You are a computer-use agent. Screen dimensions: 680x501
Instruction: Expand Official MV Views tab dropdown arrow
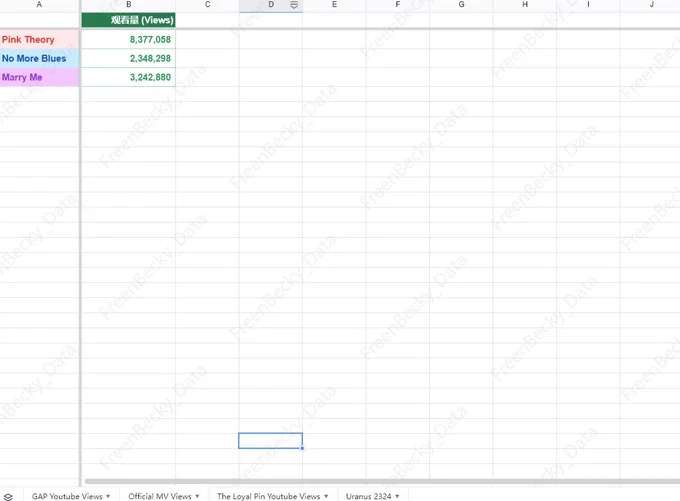(197, 496)
